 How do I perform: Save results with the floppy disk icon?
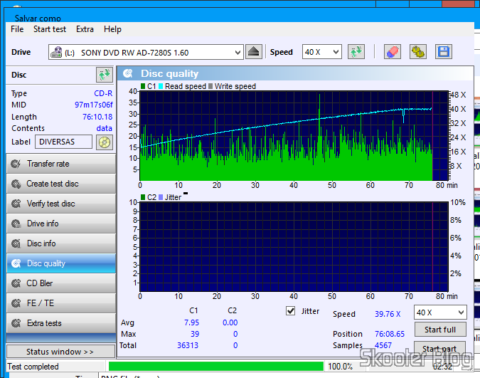click(444, 52)
